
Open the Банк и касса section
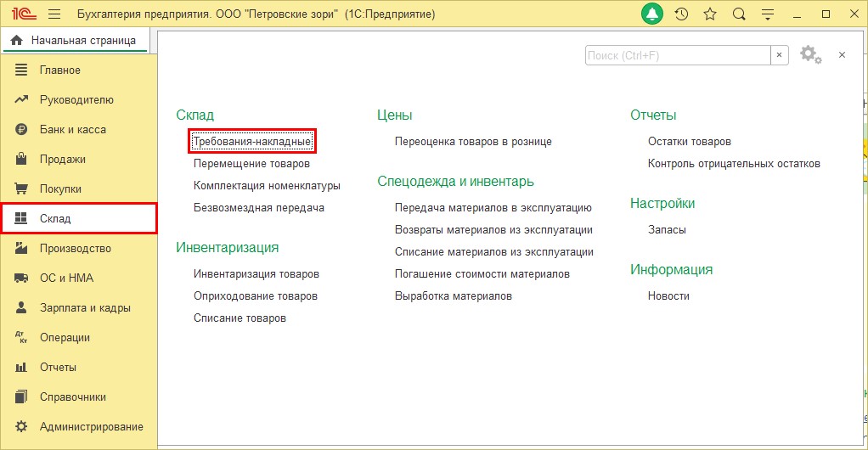click(72, 130)
